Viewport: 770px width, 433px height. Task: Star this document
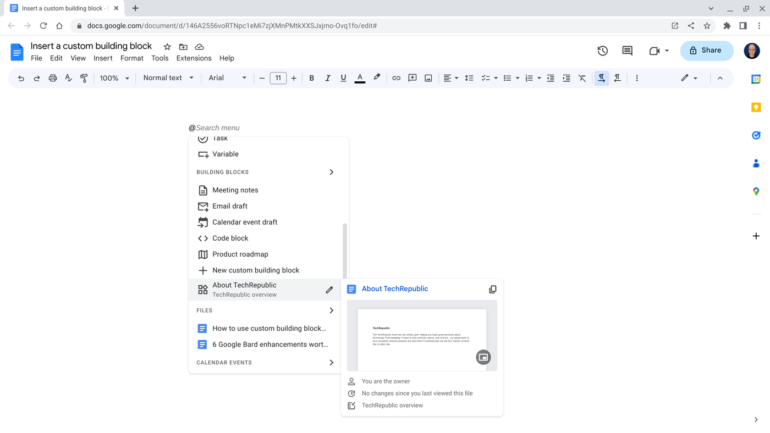pyautogui.click(x=167, y=46)
